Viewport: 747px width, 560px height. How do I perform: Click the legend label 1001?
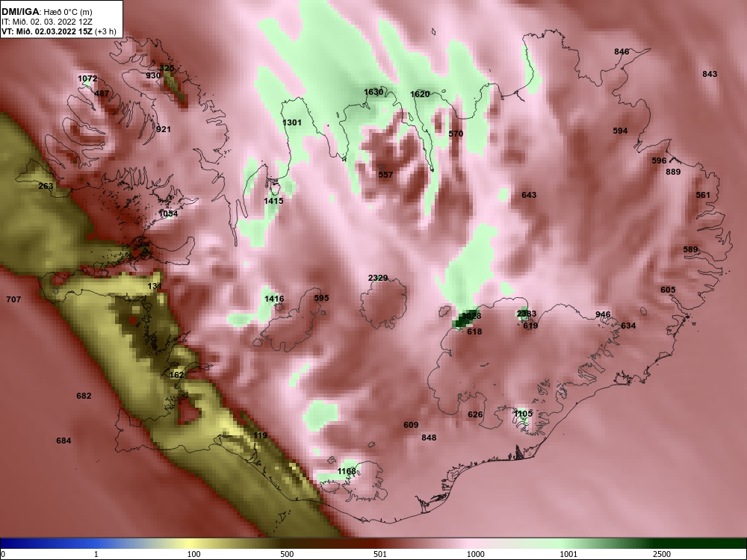(568, 554)
